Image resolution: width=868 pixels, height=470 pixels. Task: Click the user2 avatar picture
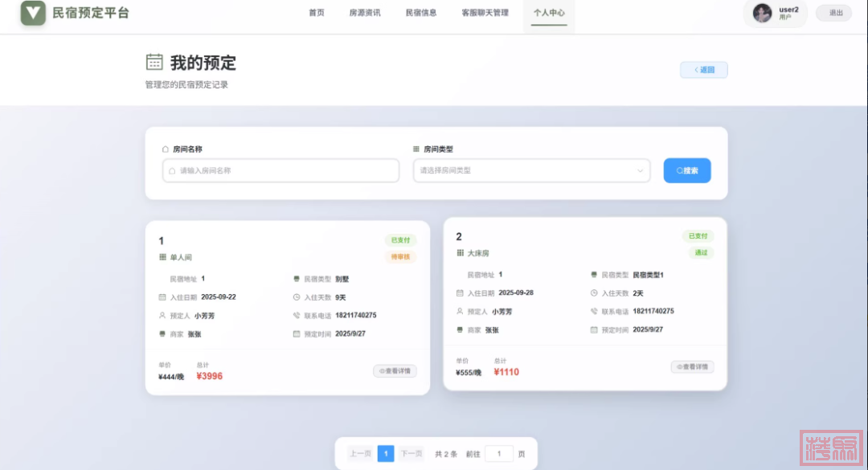pos(762,13)
